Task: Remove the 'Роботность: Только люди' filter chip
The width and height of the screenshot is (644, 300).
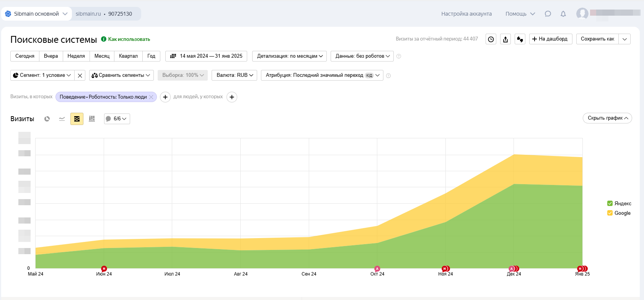Action: 151,97
